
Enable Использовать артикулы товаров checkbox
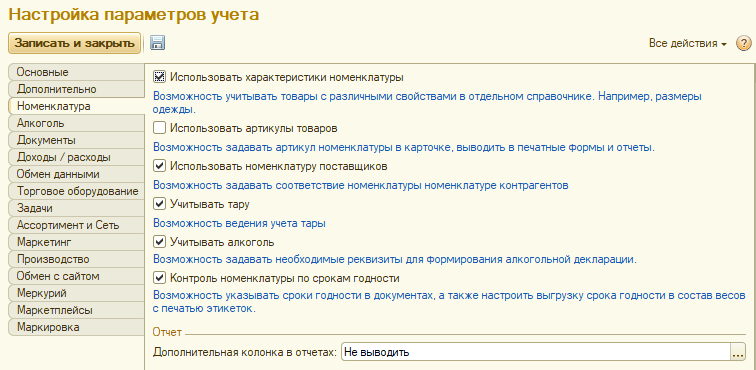159,128
